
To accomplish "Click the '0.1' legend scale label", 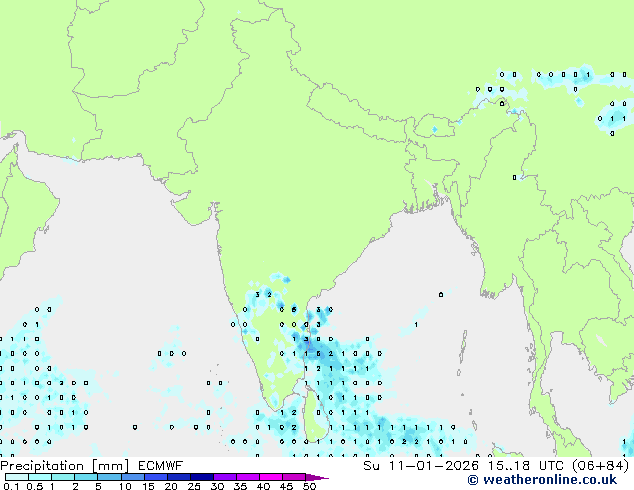I will [x=11, y=486].
